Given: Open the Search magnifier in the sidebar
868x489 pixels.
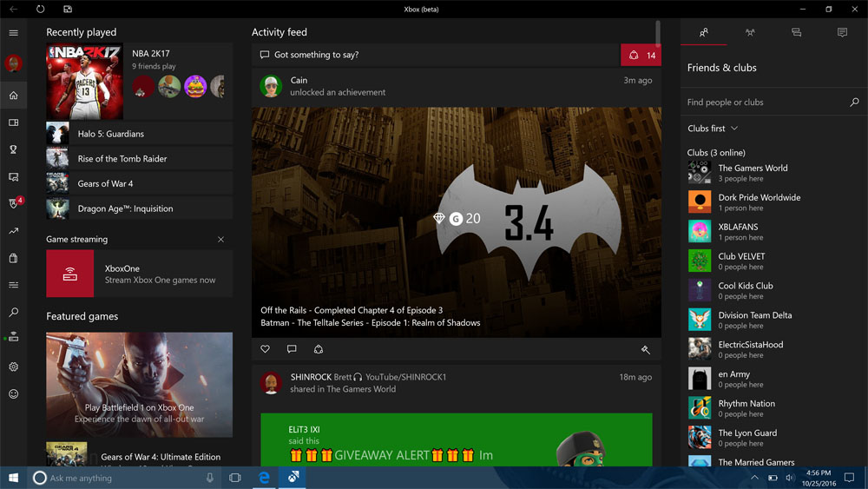Looking at the screenshot, I should [x=13, y=313].
